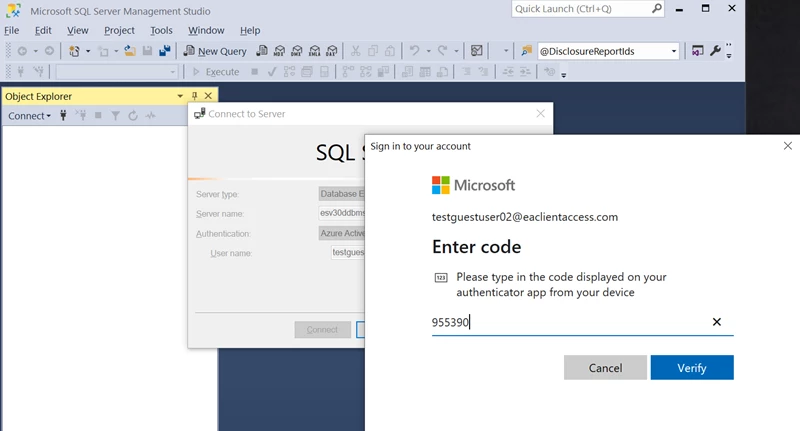Click Object Explorer Disconnect icon
Viewport: 800px width, 431px height.
tap(81, 116)
